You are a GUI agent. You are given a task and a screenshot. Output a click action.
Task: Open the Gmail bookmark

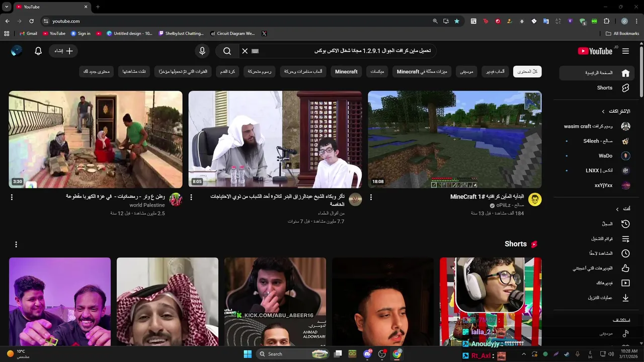pyautogui.click(x=28, y=34)
